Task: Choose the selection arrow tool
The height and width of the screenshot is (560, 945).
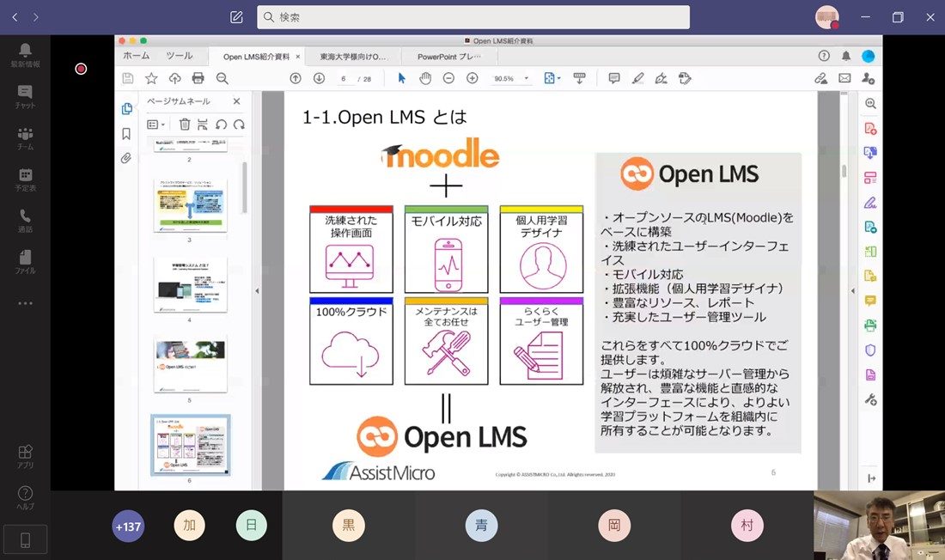Action: tap(401, 78)
